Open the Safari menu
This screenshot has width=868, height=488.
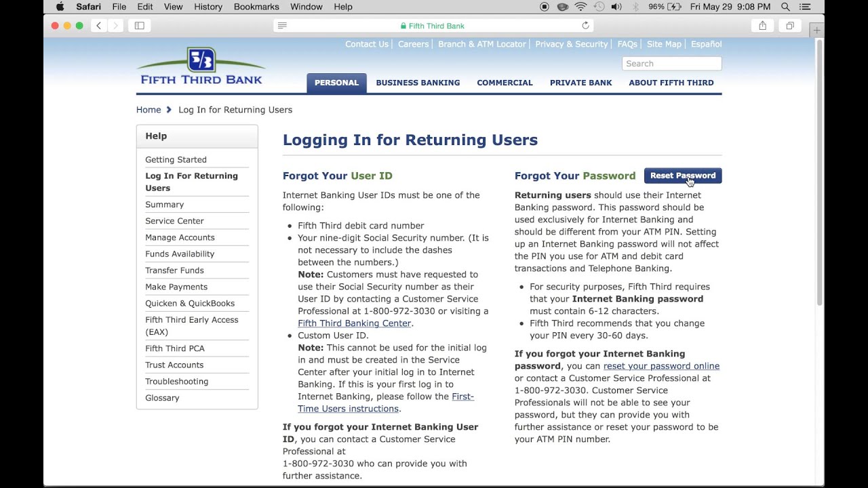(x=89, y=7)
